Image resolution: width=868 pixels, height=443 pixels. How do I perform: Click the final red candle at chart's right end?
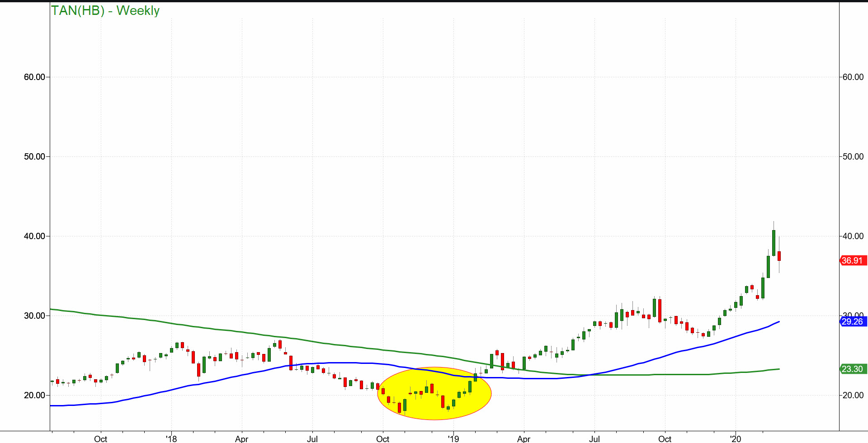click(x=779, y=256)
